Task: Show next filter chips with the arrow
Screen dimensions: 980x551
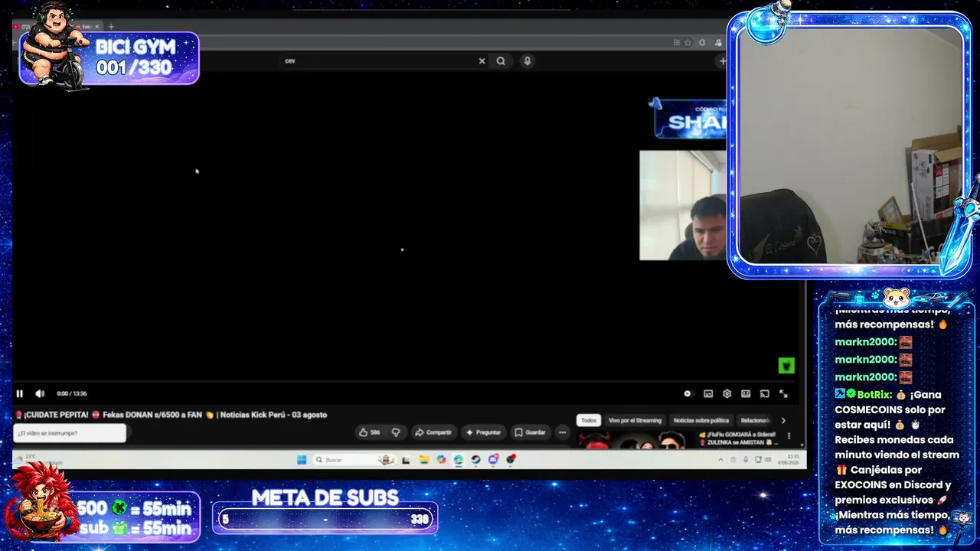Action: [x=782, y=420]
